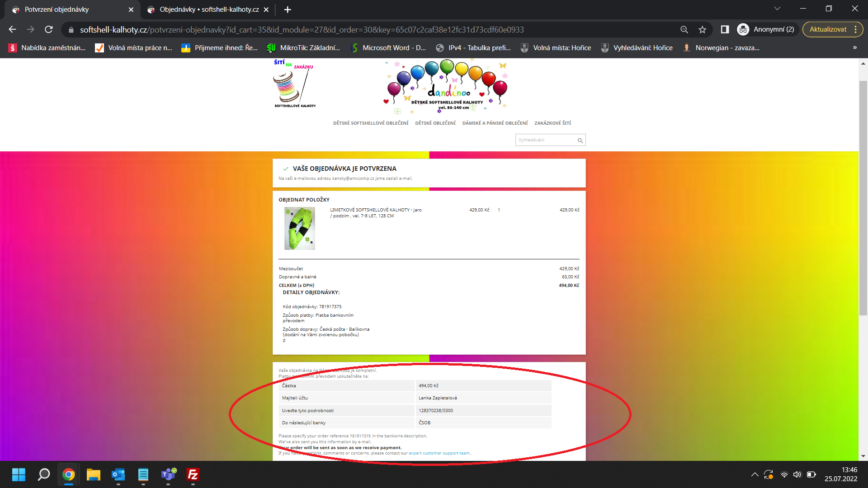Click the browser reload page icon
This screenshot has width=868, height=488.
49,29
